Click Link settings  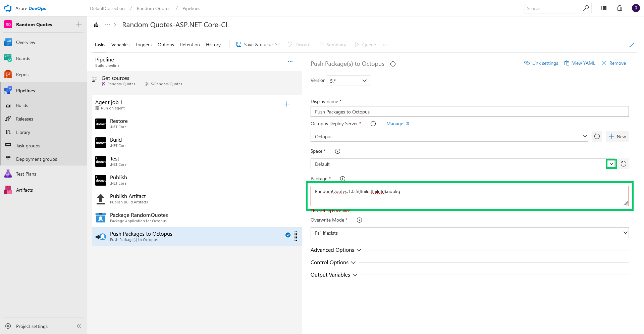coord(541,63)
